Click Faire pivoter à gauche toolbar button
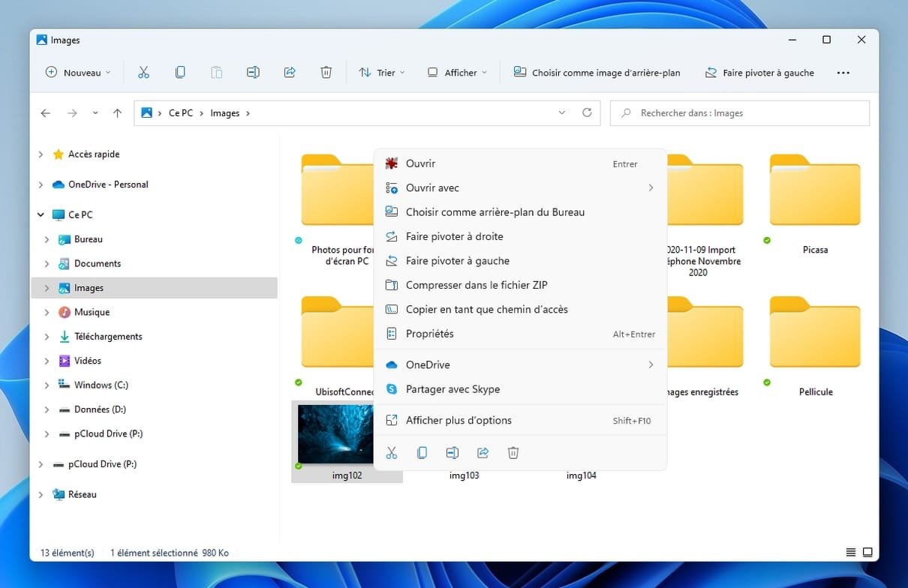Image resolution: width=908 pixels, height=588 pixels. point(759,73)
